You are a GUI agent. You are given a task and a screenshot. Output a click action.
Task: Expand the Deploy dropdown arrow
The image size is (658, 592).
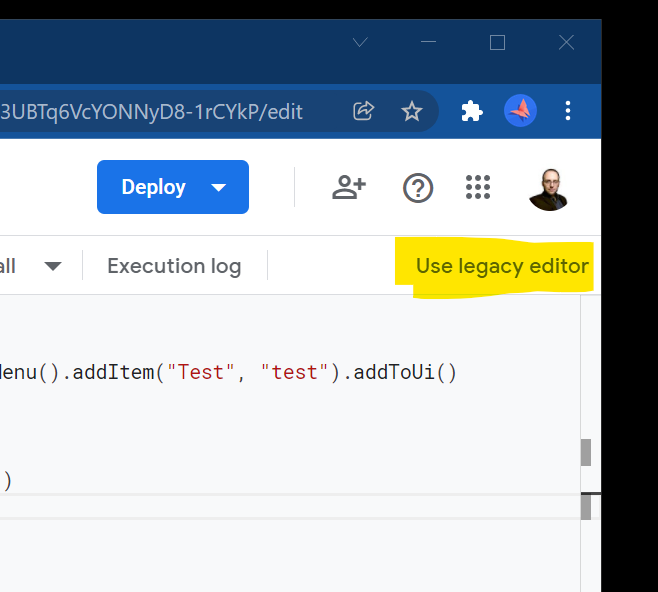[x=219, y=188]
